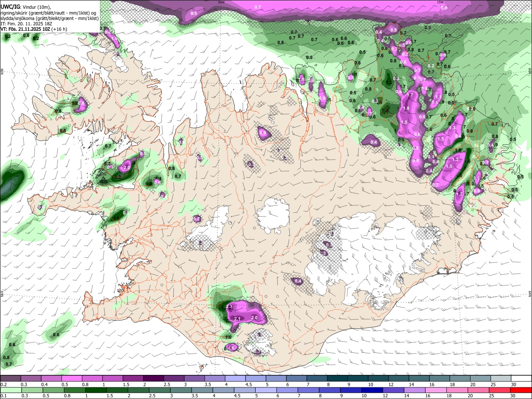Click the 2.1 precipitation value on the map
Screen dimensions: 532x399
point(238,319)
